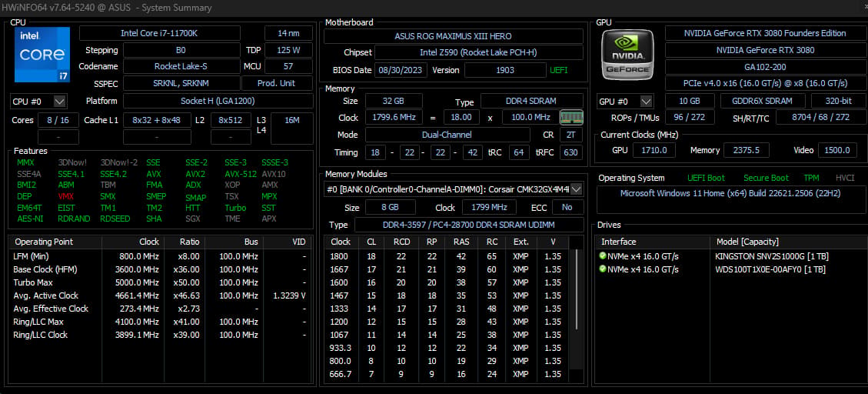The height and width of the screenshot is (394, 868).
Task: Click the Intel Z590 chipset field
Action: [x=478, y=52]
